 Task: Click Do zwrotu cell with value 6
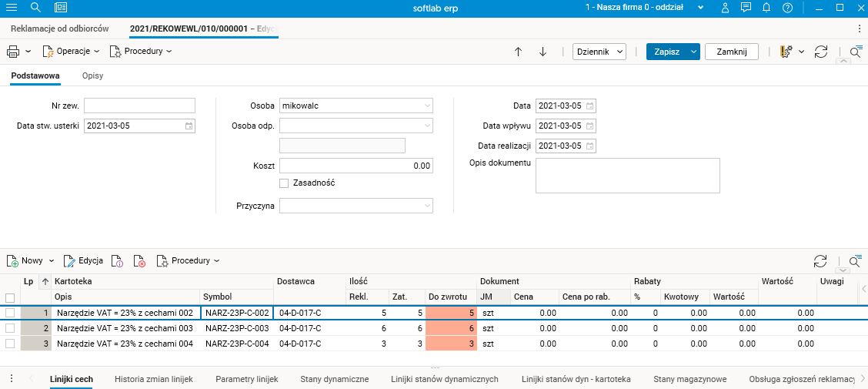point(451,328)
